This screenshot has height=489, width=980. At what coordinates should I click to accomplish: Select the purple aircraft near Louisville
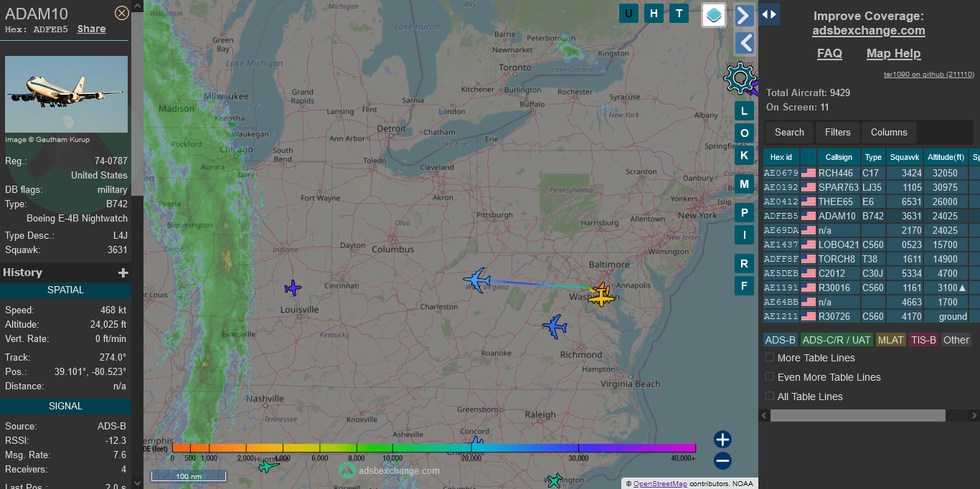coord(293,288)
